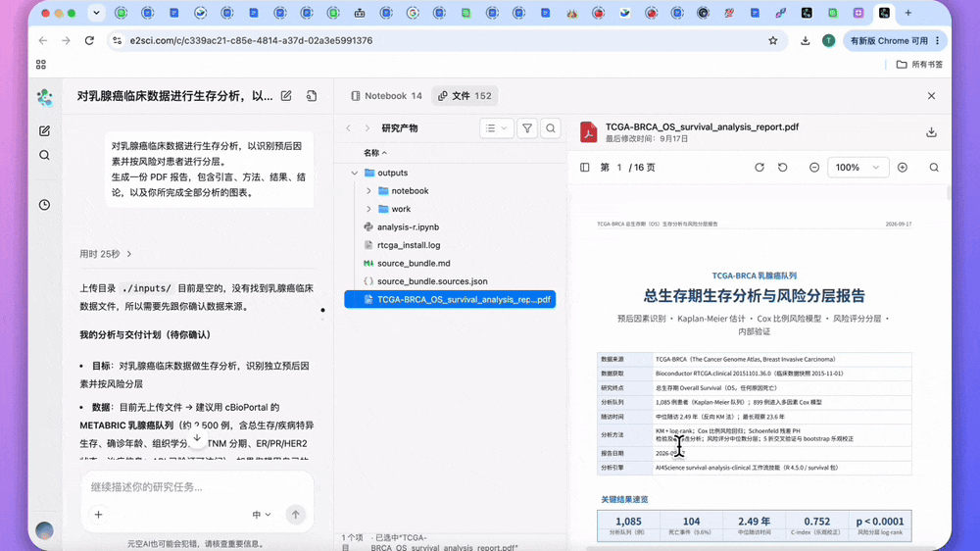Screen dimensions: 980x551
Task: Search within the PDF viewer
Action: [x=934, y=167]
